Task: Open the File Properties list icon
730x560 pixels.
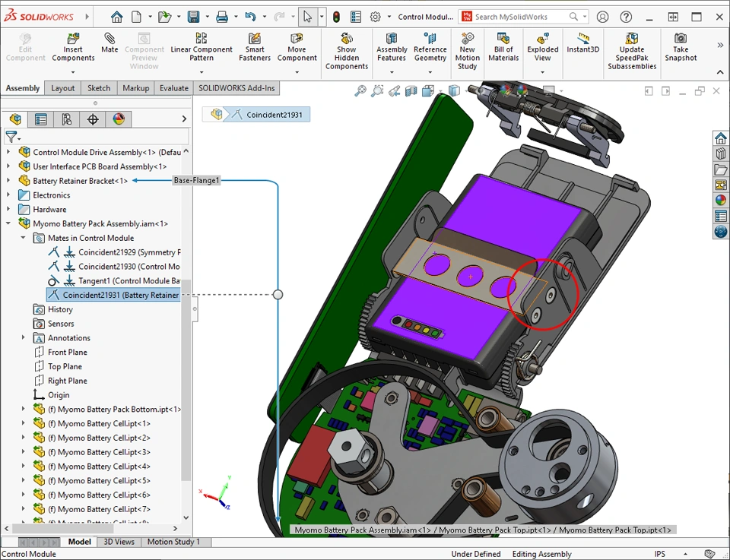Action: pos(356,17)
